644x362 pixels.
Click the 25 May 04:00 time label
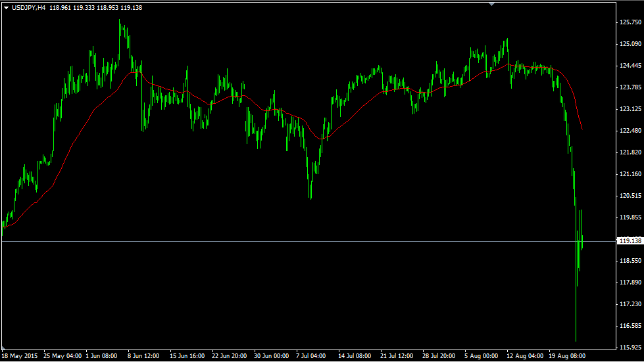[x=62, y=356]
